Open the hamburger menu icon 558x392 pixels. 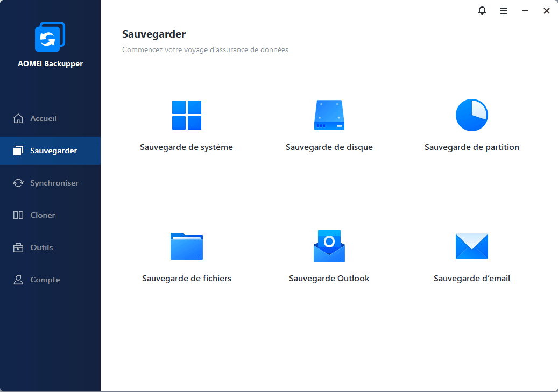coord(504,11)
